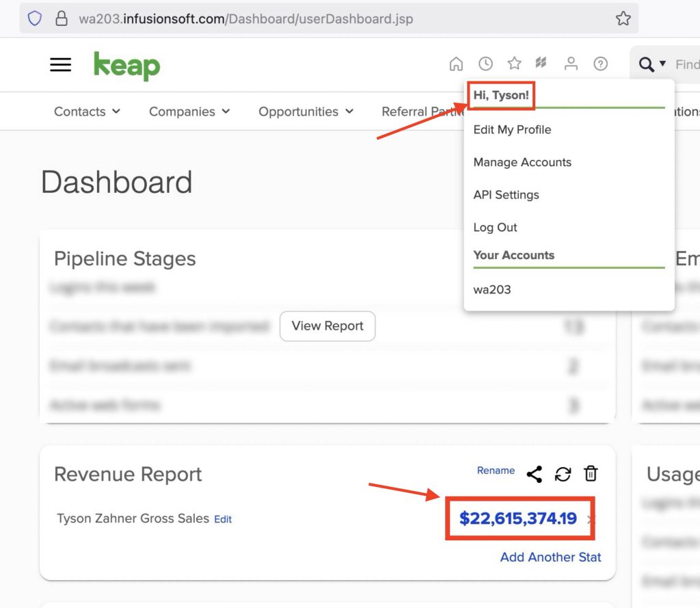
Task: Open the Referral Partners menu
Action: click(422, 111)
